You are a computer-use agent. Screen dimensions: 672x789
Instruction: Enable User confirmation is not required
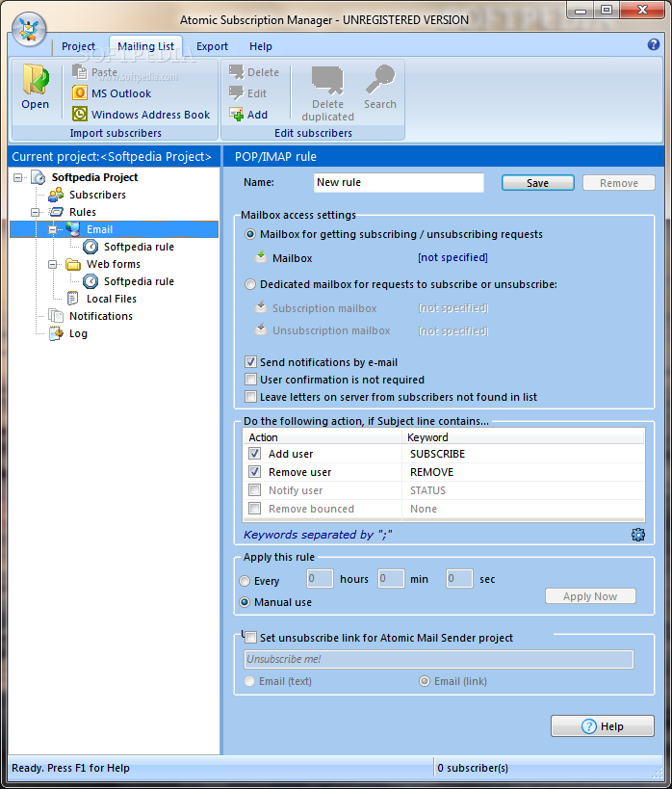(250, 379)
